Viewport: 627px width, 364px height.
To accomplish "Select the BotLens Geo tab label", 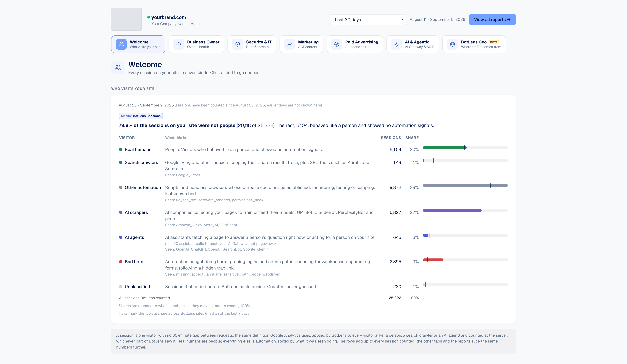I will click(474, 42).
